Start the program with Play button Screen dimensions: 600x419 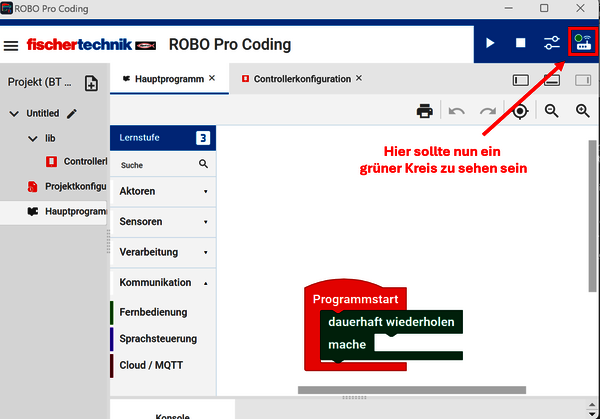pos(490,43)
